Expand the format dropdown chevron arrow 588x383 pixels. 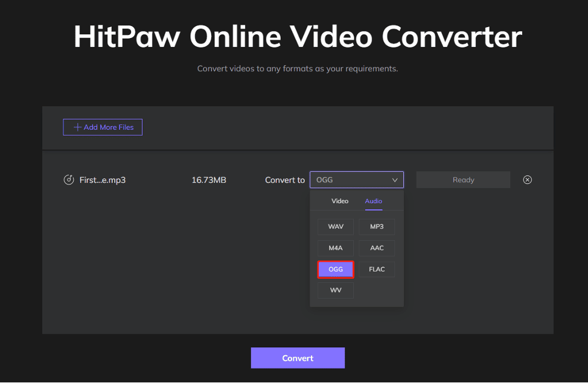point(395,180)
